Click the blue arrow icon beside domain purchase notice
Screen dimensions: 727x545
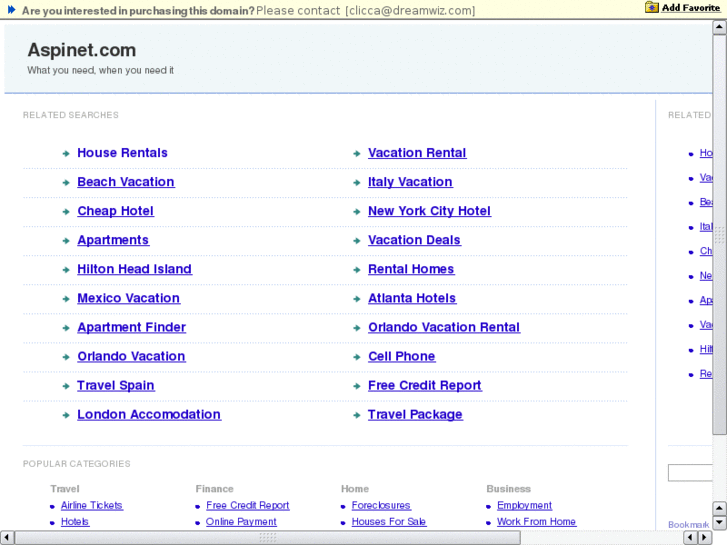click(x=12, y=10)
